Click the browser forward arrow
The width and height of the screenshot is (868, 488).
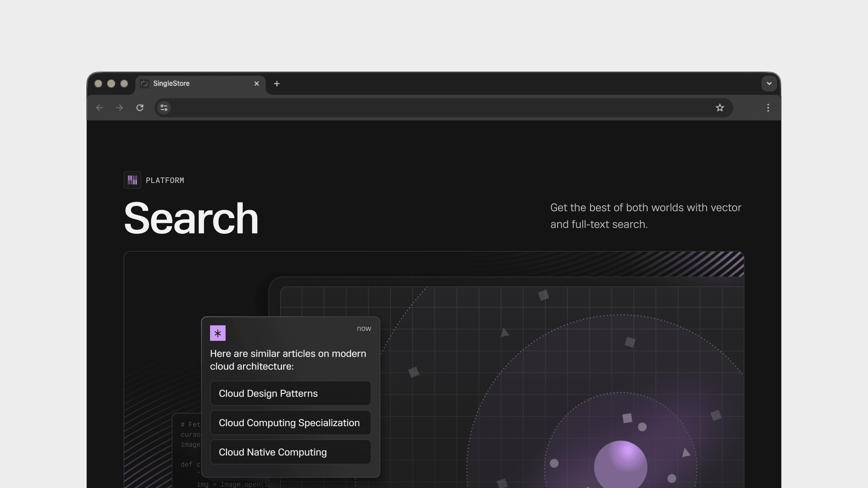120,108
